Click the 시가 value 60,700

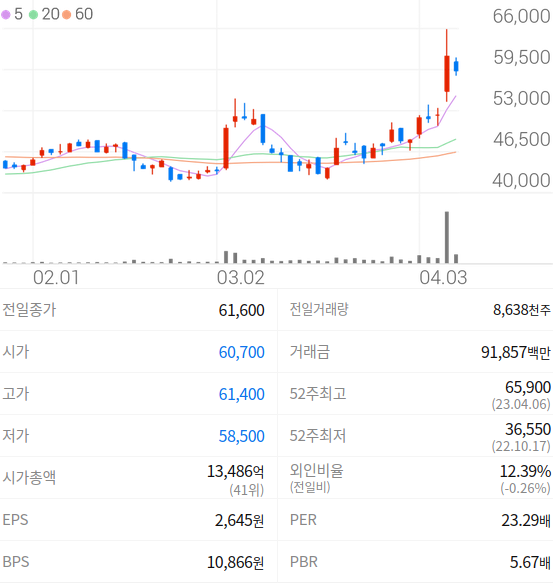coord(241,352)
